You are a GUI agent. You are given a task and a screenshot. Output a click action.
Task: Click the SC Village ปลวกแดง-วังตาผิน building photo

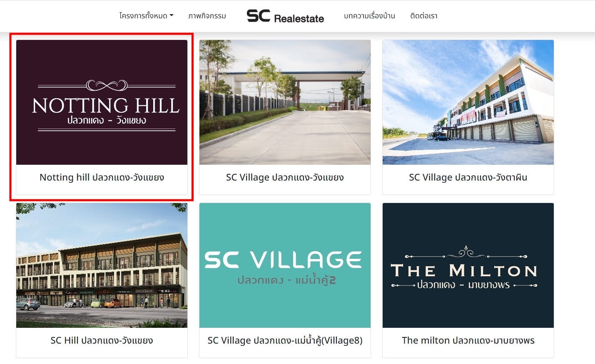[x=468, y=102]
